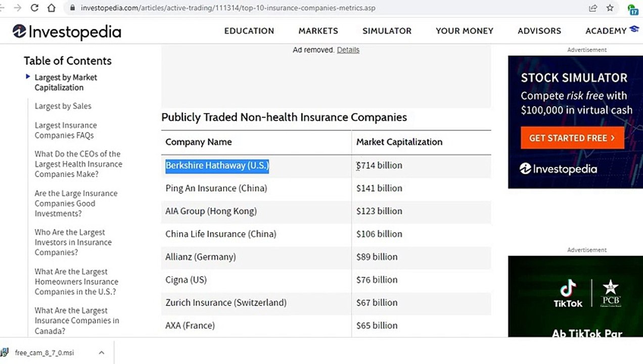The image size is (643, 364).
Task: Open the free_cam_8_7_0.msi downloaded file
Action: point(44,353)
